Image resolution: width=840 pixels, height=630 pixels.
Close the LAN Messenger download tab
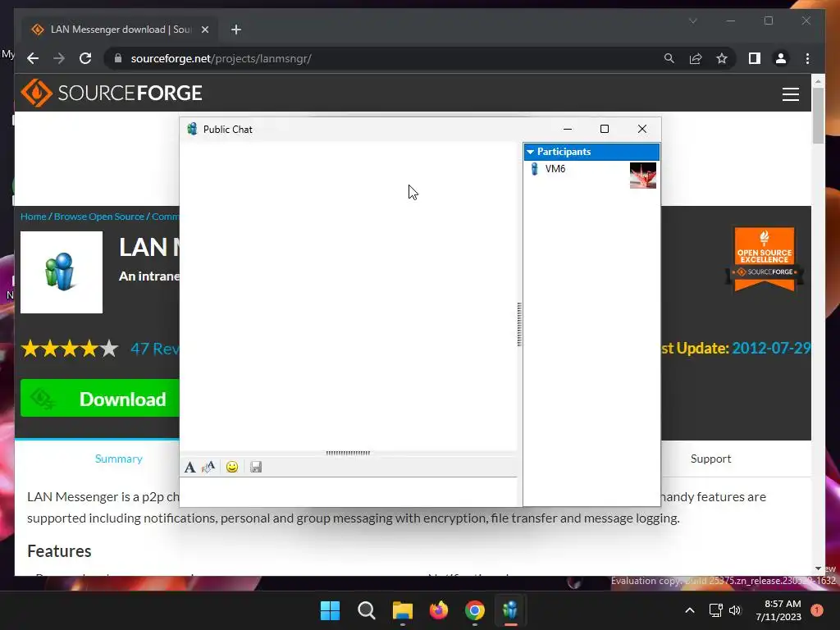pyautogui.click(x=204, y=30)
